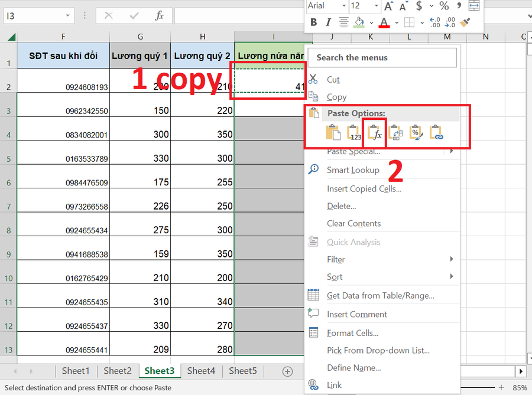Select column G header

(140, 37)
